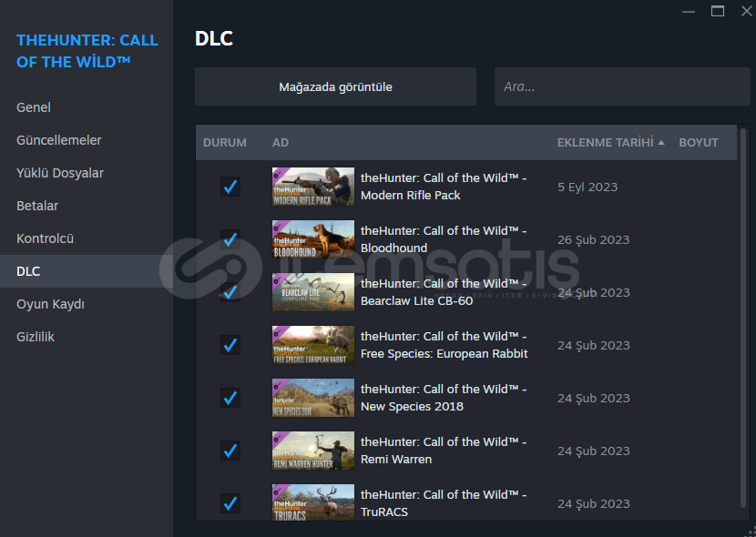Minimize the properties window

pos(689,11)
